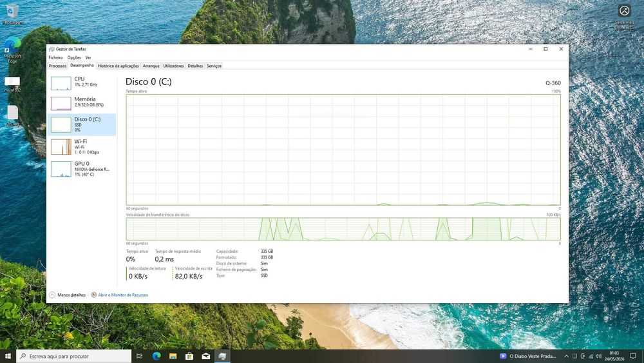The width and height of the screenshot is (644, 363).
Task: Click the Q-360 disk model label
Action: [x=553, y=83]
